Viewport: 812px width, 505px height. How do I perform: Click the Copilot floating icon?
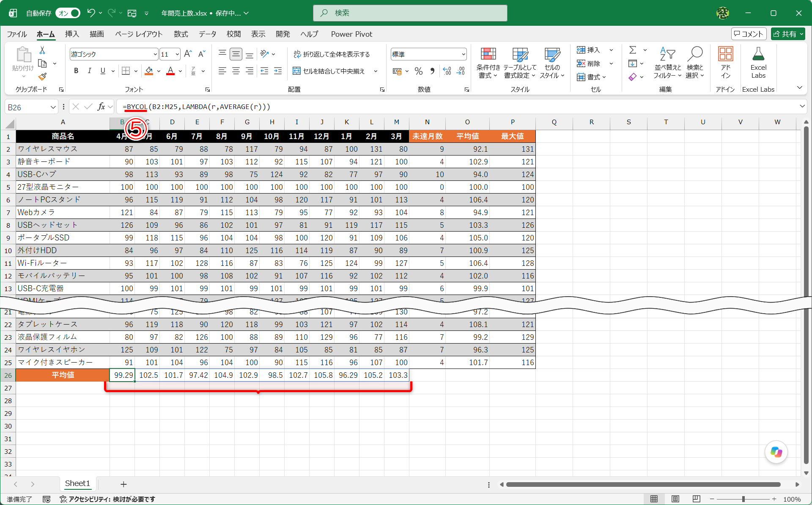click(x=776, y=452)
